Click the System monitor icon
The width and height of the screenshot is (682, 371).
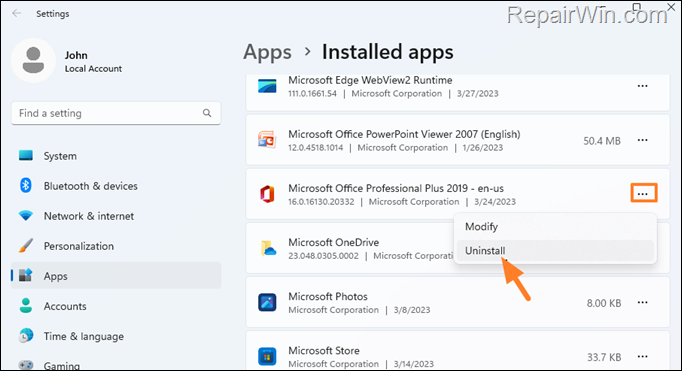pyautogui.click(x=26, y=156)
